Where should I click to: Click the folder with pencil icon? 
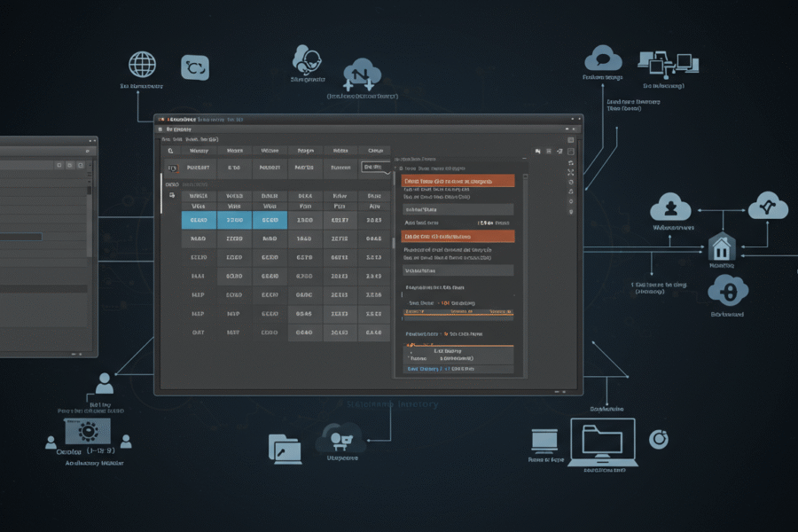tap(285, 448)
